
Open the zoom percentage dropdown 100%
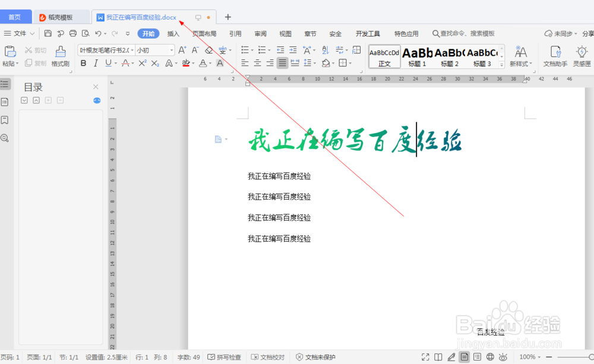pyautogui.click(x=530, y=357)
